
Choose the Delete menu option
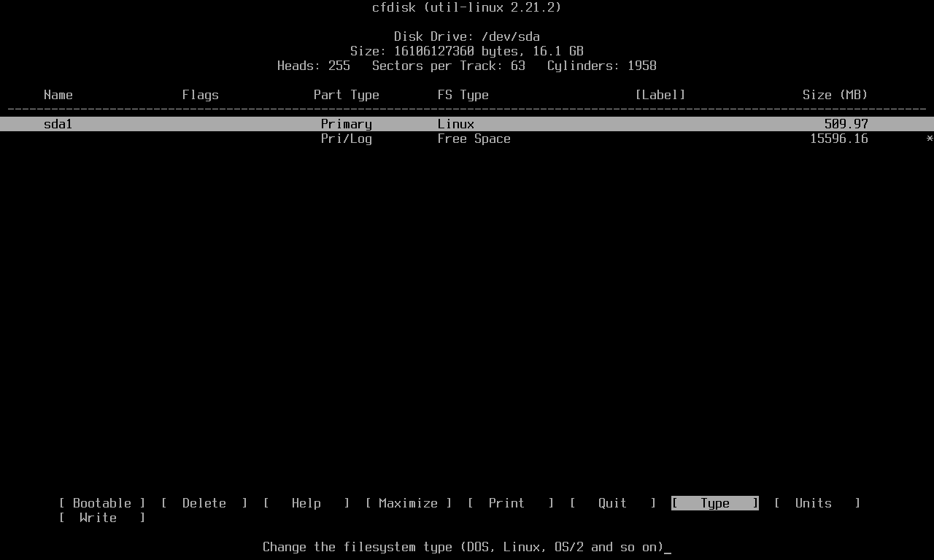[x=204, y=503]
